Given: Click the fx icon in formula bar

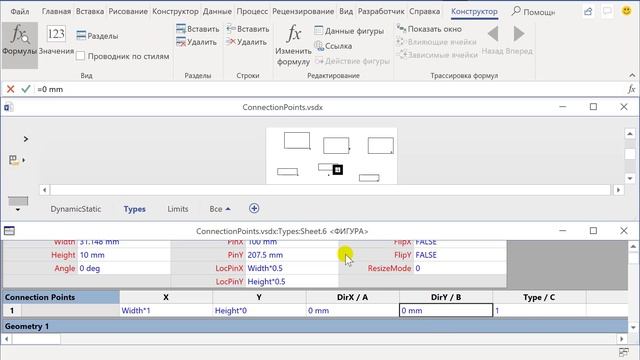Looking at the screenshot, I should pyautogui.click(x=631, y=89).
